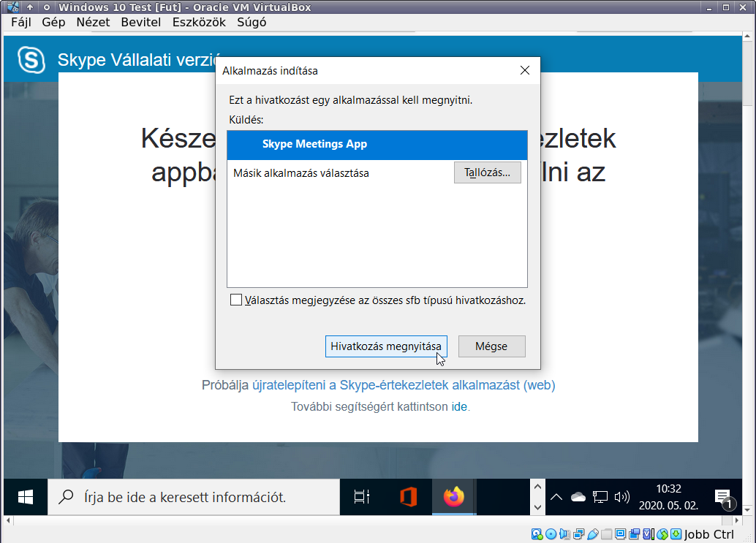Open the Súgó menu
The height and width of the screenshot is (543, 756).
click(x=252, y=22)
